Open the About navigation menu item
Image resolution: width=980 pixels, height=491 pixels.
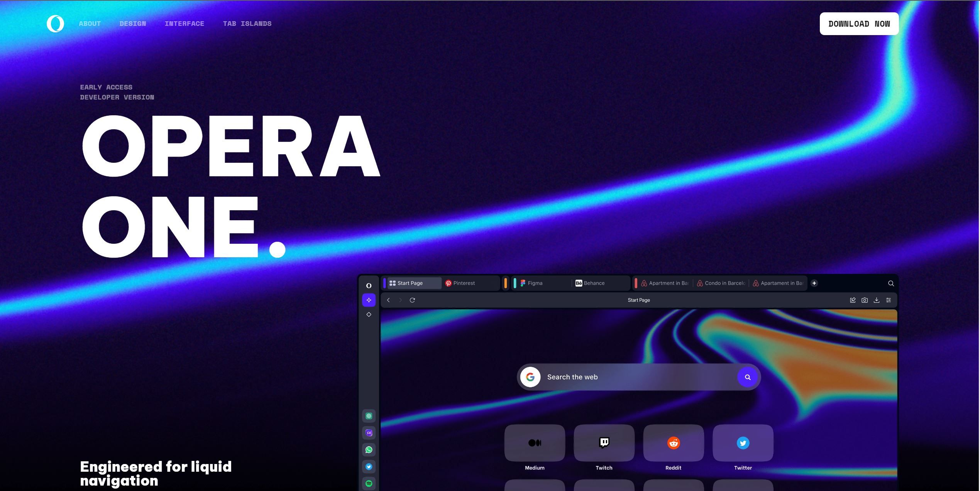click(90, 23)
